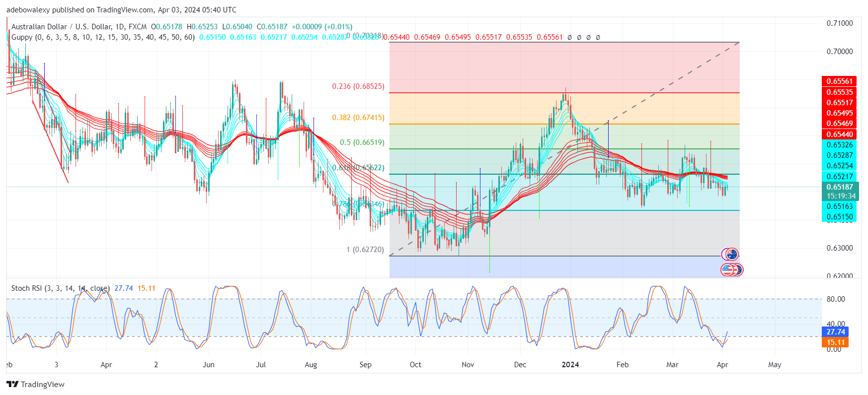
Task: Click the red 0.65561 price axis label
Action: click(x=839, y=81)
